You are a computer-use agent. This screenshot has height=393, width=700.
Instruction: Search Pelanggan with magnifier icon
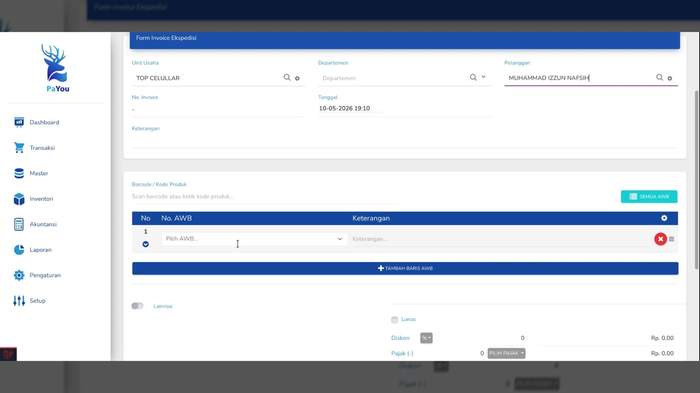659,78
